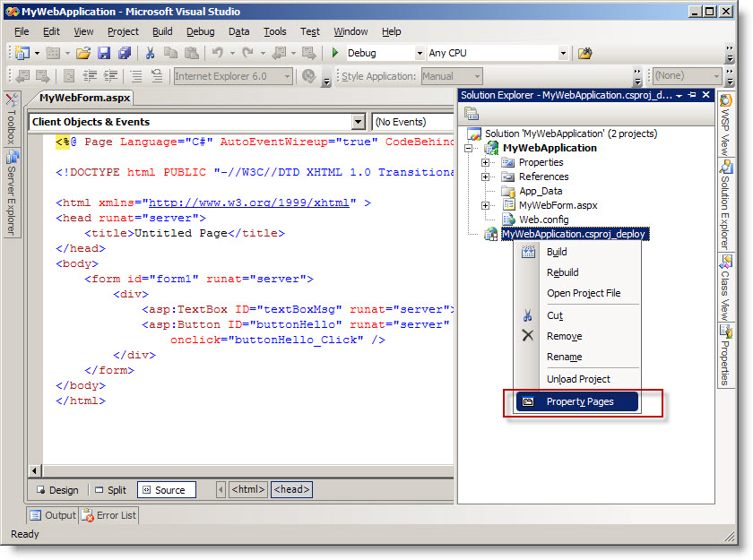Expand the References tree node
The image size is (753, 560).
coord(486,177)
